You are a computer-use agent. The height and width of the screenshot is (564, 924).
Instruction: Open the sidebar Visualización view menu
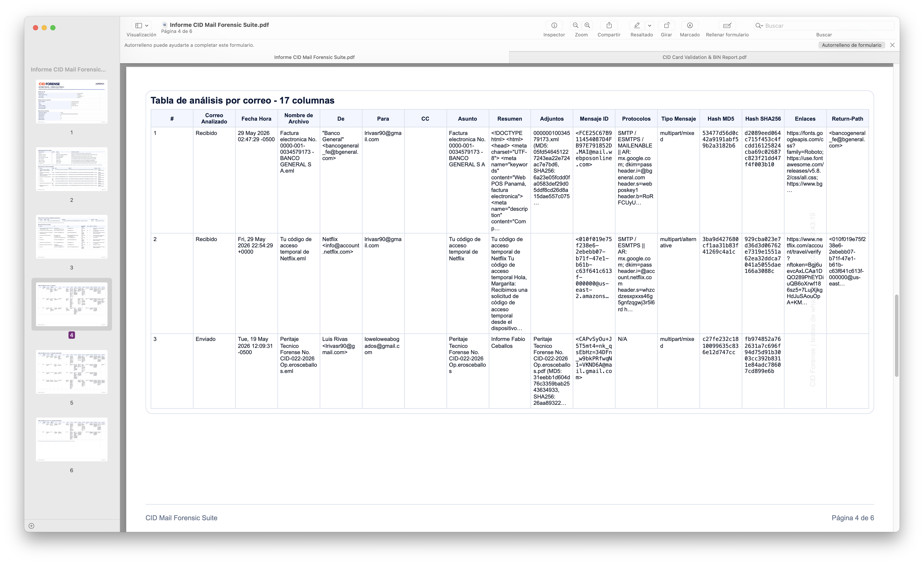[141, 26]
